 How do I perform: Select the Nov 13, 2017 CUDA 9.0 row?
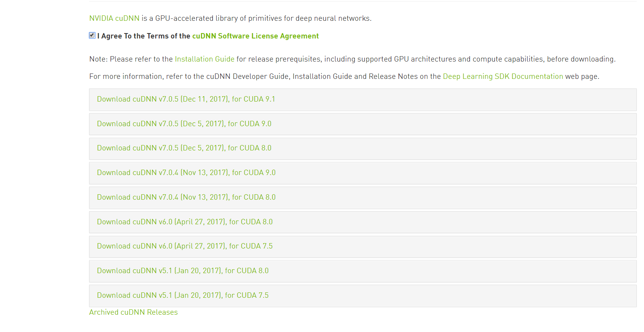pyautogui.click(x=363, y=173)
